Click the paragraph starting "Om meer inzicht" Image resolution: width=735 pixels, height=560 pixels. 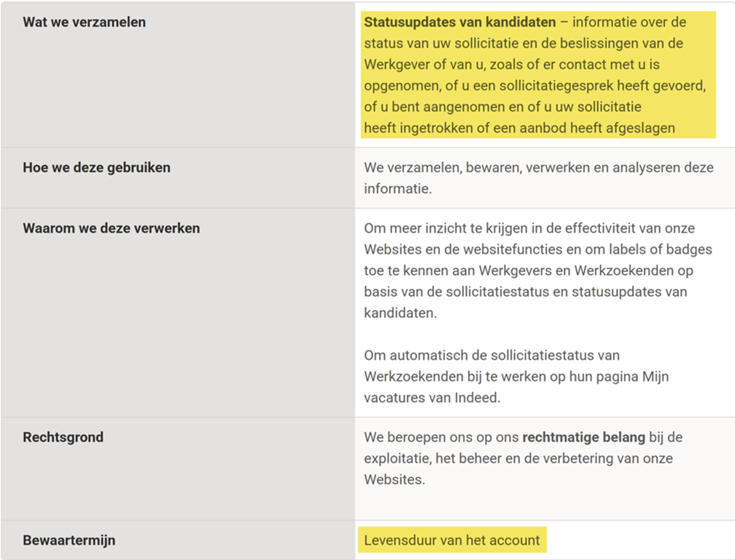click(538, 270)
